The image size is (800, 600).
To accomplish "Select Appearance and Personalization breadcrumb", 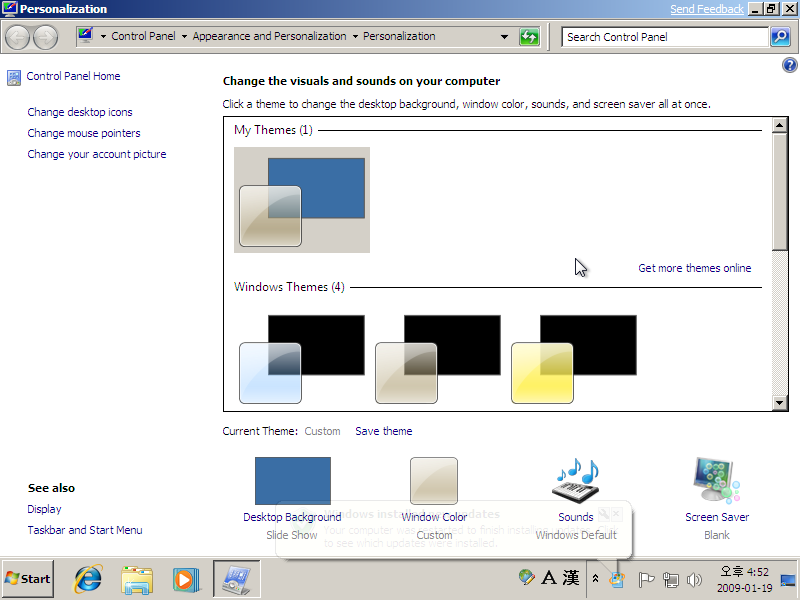I will pos(269,36).
